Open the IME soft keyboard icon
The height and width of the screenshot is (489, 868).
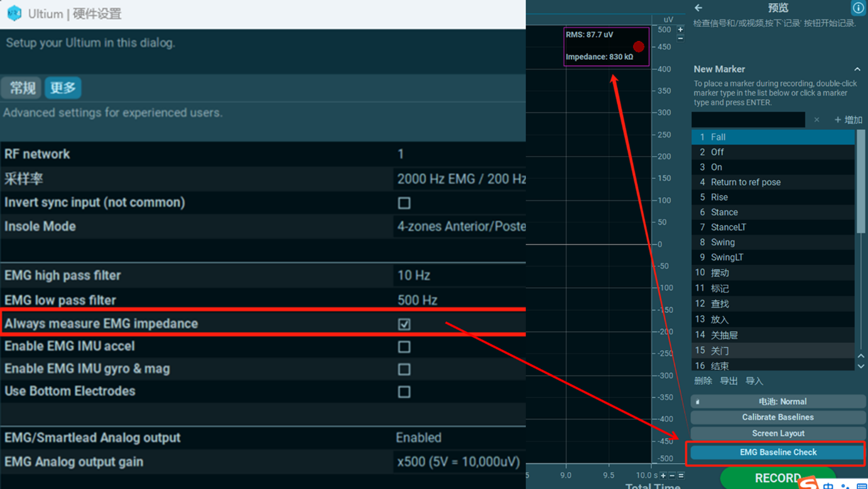[862, 486]
